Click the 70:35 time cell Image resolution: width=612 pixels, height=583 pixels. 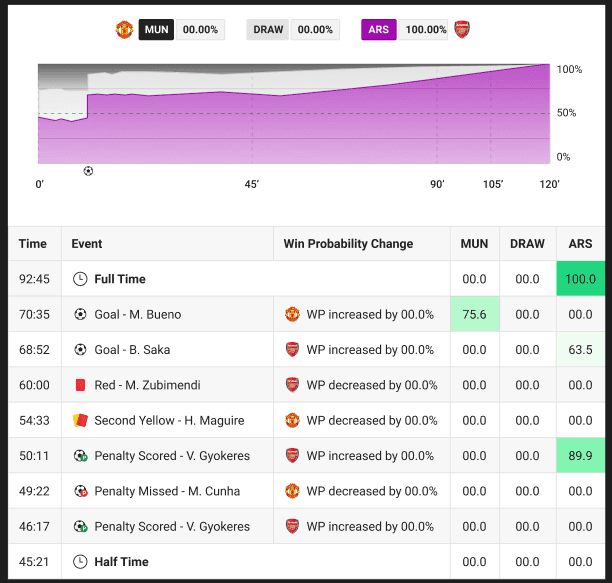[34, 315]
